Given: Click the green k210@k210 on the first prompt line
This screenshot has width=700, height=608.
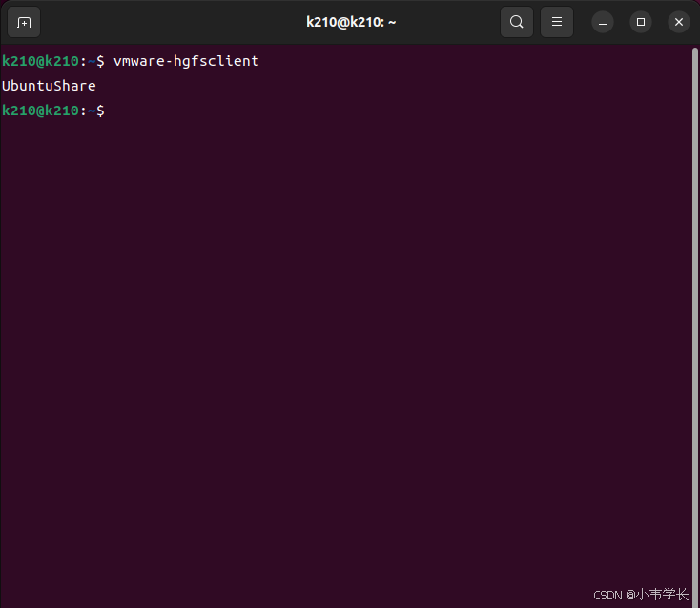Looking at the screenshot, I should coord(40,61).
